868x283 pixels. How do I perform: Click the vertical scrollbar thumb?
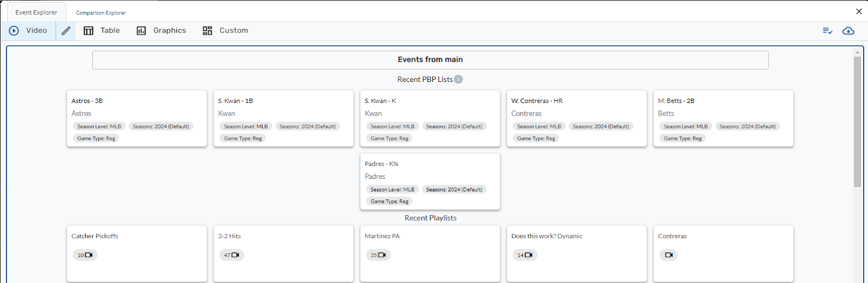pos(857,121)
